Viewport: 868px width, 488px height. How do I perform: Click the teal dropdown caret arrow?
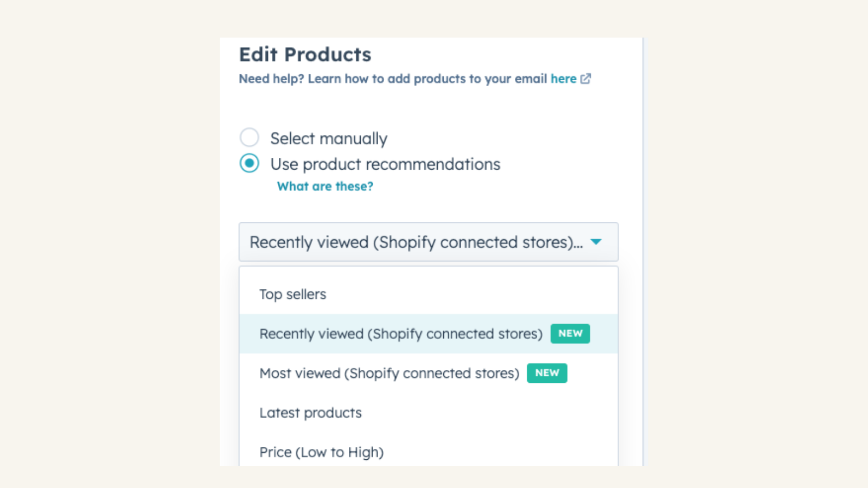pos(596,242)
